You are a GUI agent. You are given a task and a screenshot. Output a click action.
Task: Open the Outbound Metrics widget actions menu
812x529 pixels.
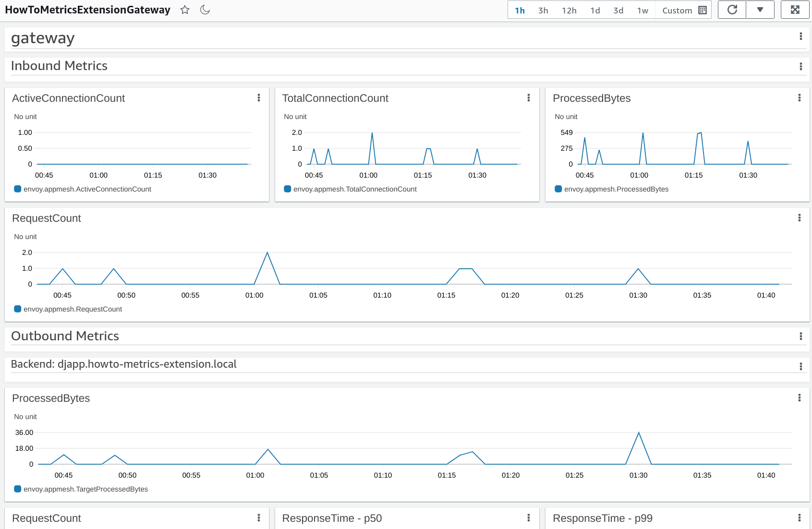[800, 337]
